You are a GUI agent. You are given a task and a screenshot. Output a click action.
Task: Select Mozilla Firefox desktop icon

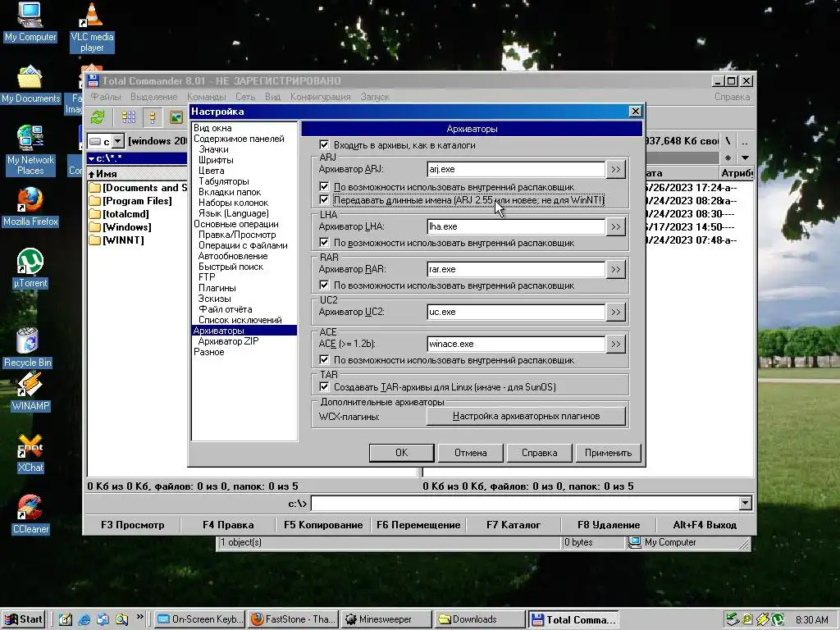coord(30,207)
